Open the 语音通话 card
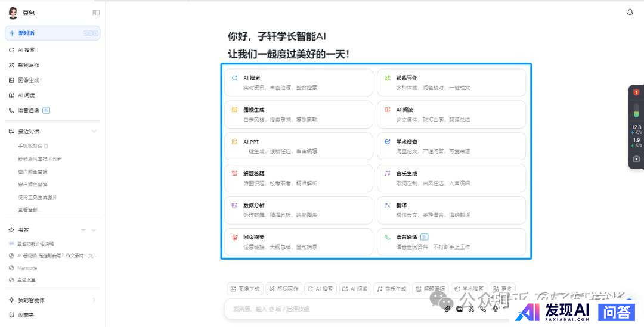This screenshot has width=644, height=327. pos(451,242)
